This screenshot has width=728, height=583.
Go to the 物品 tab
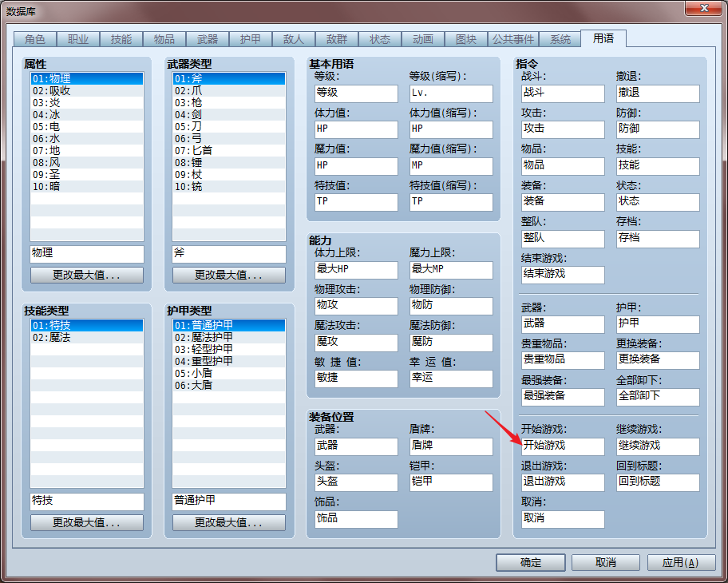(x=164, y=39)
